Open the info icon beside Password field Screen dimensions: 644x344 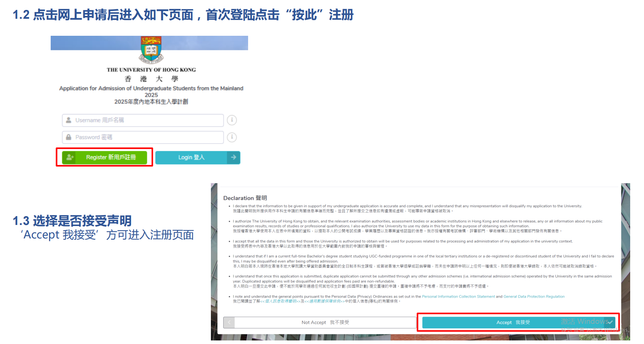[232, 137]
